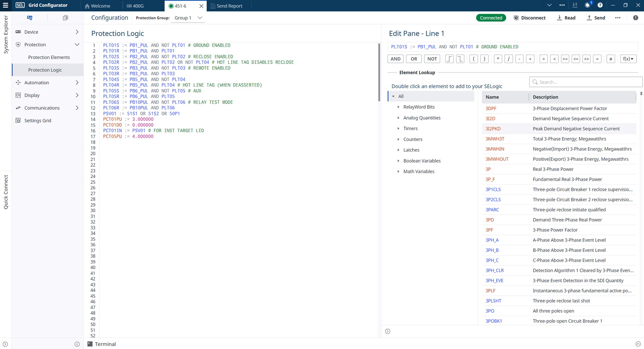Insert less-than operator
This screenshot has height=349, width=644.
click(x=554, y=59)
